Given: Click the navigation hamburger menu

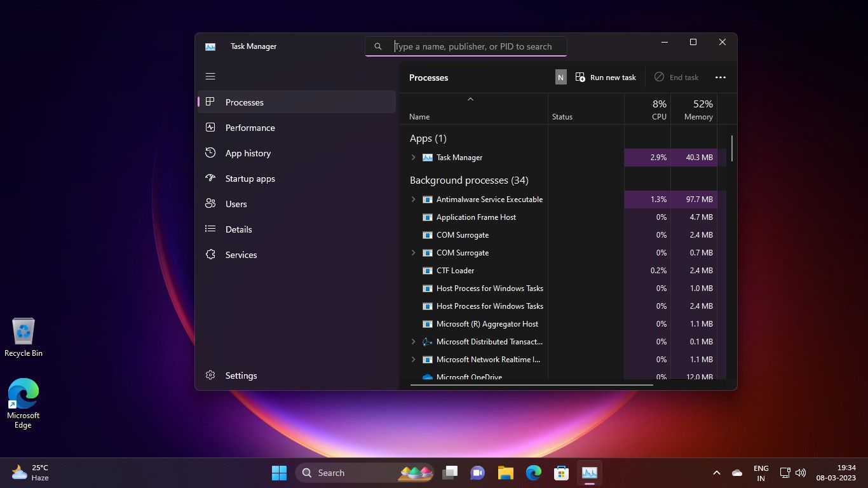Looking at the screenshot, I should [x=210, y=76].
